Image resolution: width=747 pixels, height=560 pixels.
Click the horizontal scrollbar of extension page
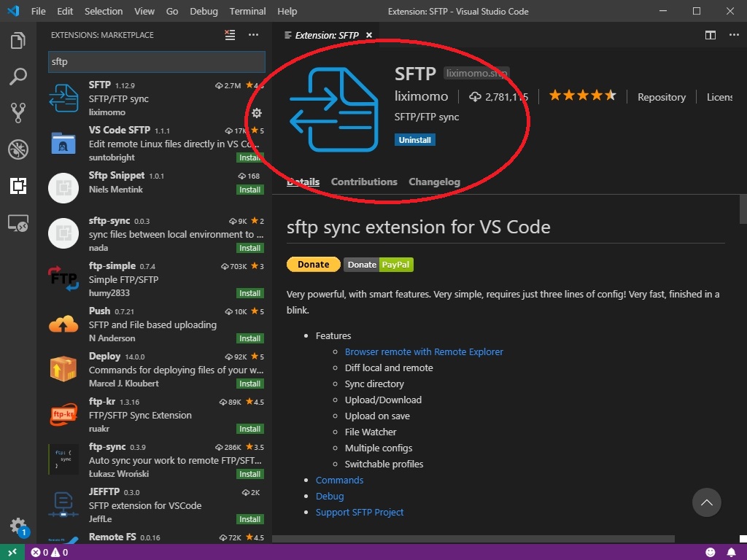click(473, 539)
